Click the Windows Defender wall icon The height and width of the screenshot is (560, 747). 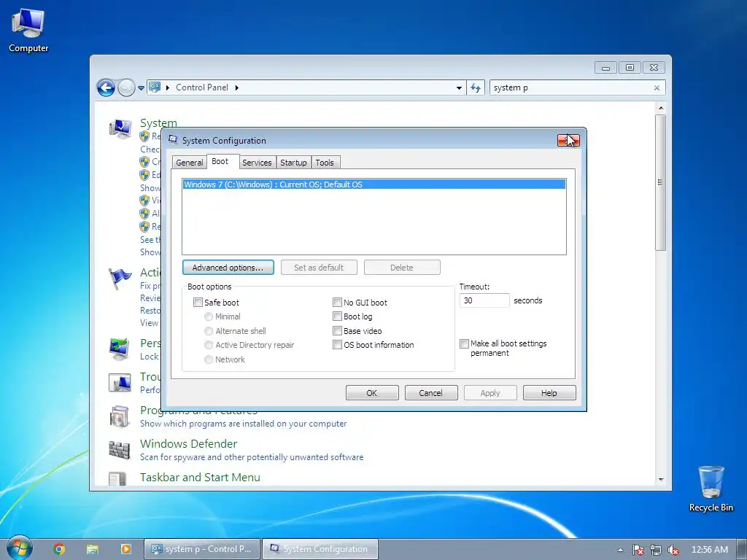[x=119, y=449]
